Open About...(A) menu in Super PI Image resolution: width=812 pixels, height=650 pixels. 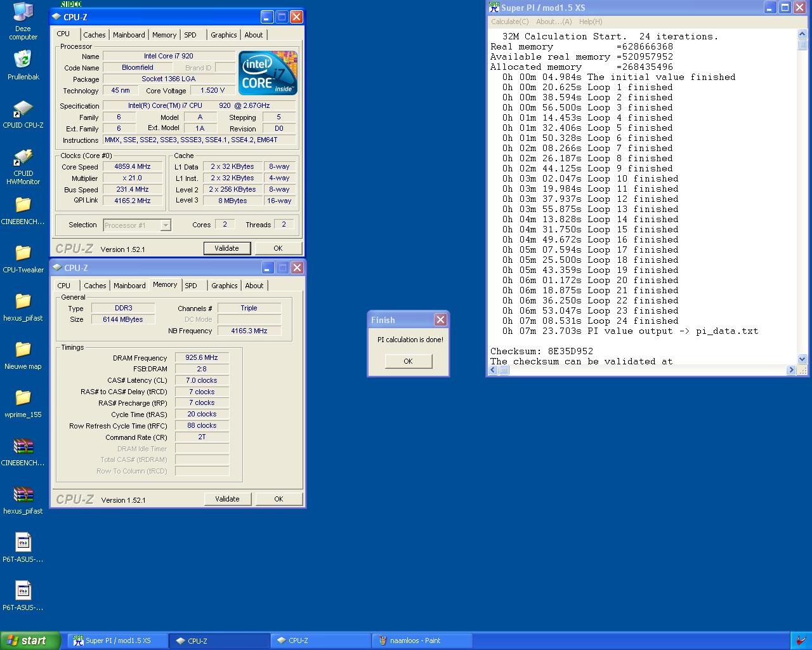554,22
